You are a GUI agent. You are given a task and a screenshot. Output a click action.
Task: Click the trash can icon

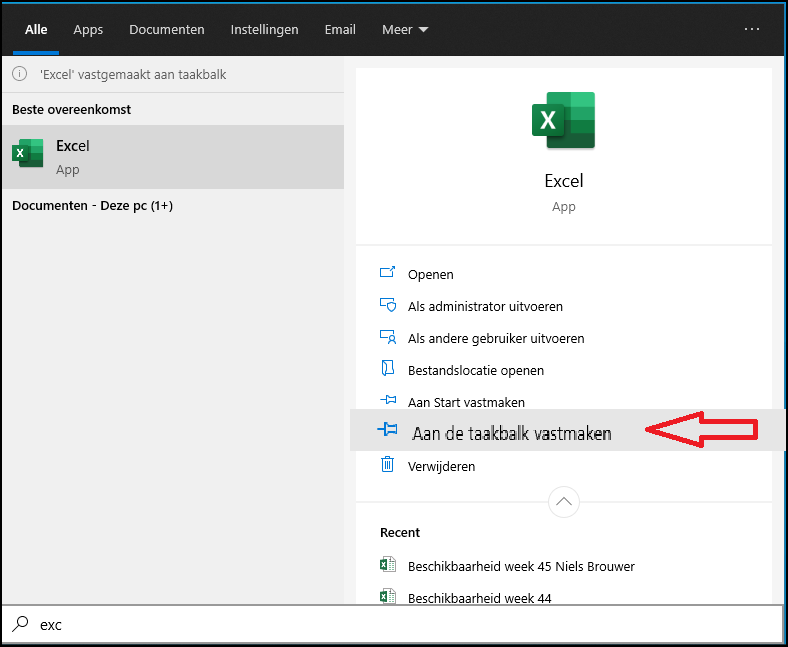pyautogui.click(x=387, y=465)
